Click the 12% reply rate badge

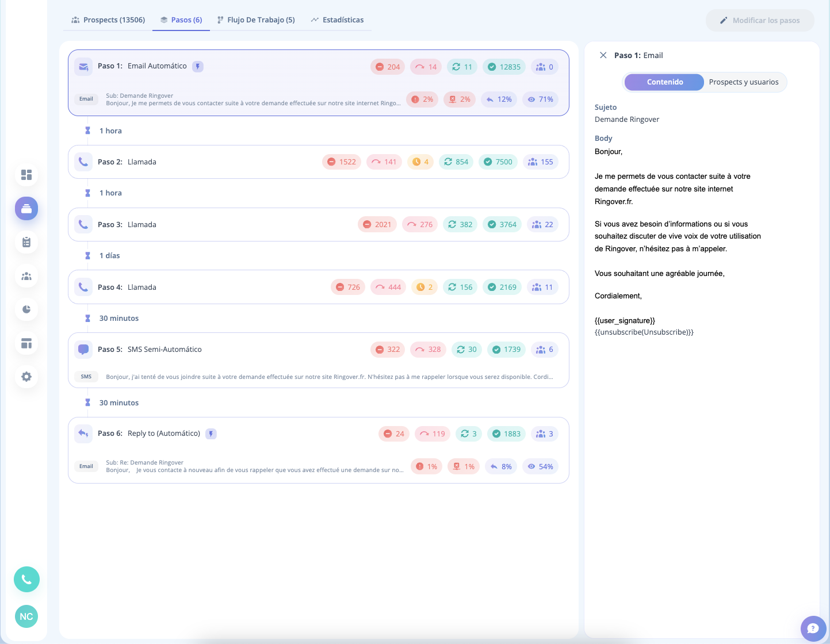[x=499, y=99]
